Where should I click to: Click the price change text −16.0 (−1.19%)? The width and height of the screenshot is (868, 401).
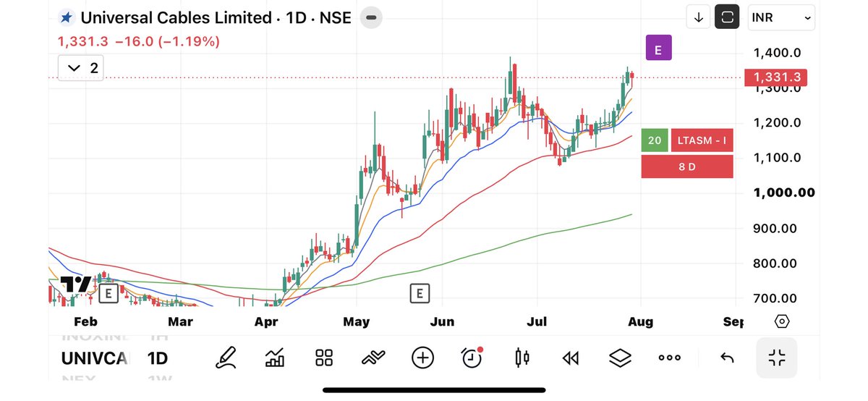pyautogui.click(x=167, y=42)
